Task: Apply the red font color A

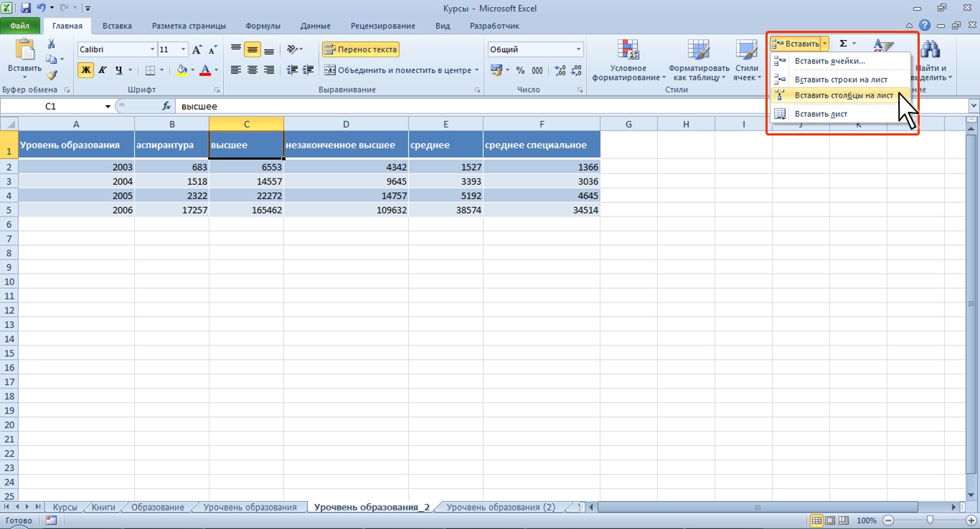Action: (206, 70)
